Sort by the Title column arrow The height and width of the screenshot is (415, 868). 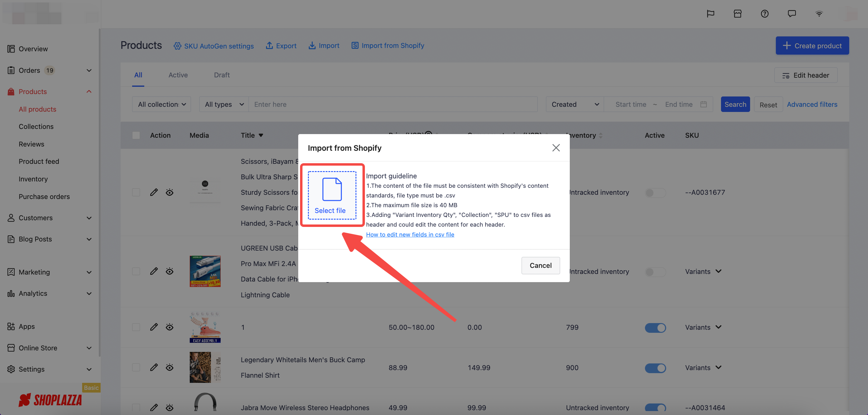click(261, 135)
